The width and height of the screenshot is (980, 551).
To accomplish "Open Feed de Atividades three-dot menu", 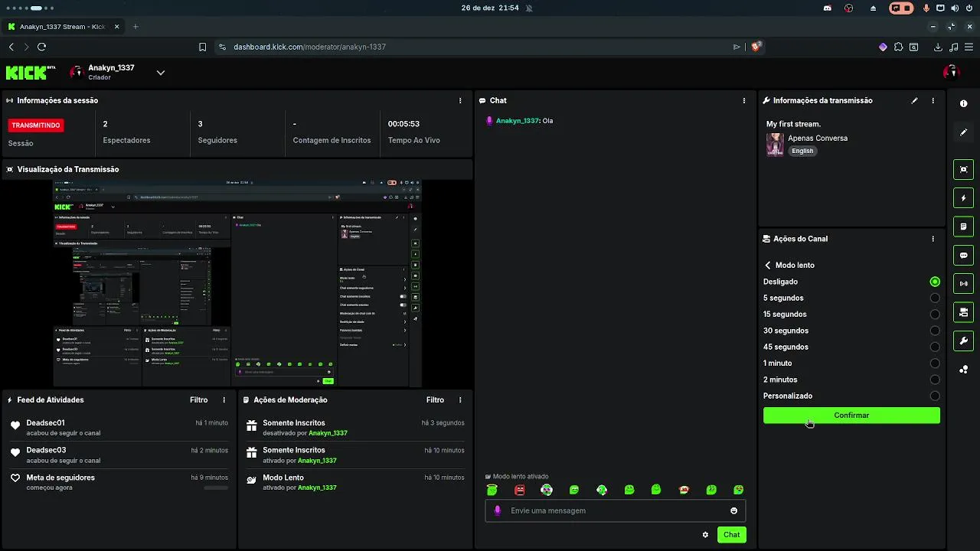I will pos(224,399).
